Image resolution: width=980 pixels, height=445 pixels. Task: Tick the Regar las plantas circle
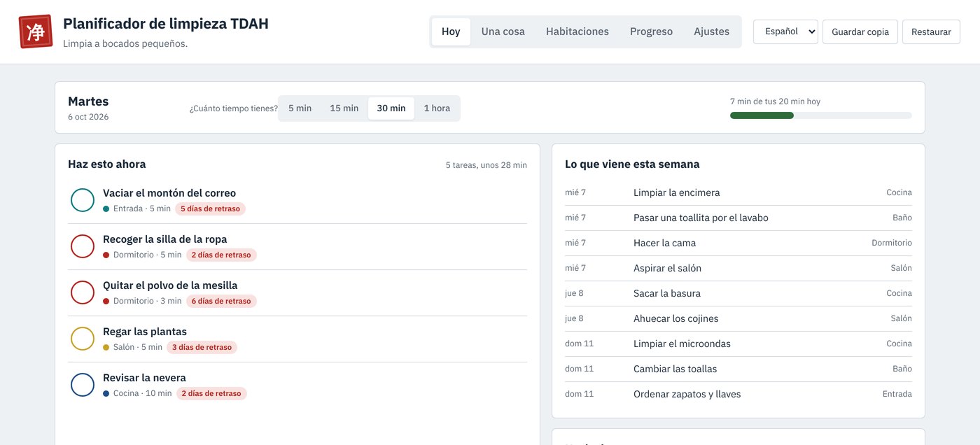tap(83, 339)
